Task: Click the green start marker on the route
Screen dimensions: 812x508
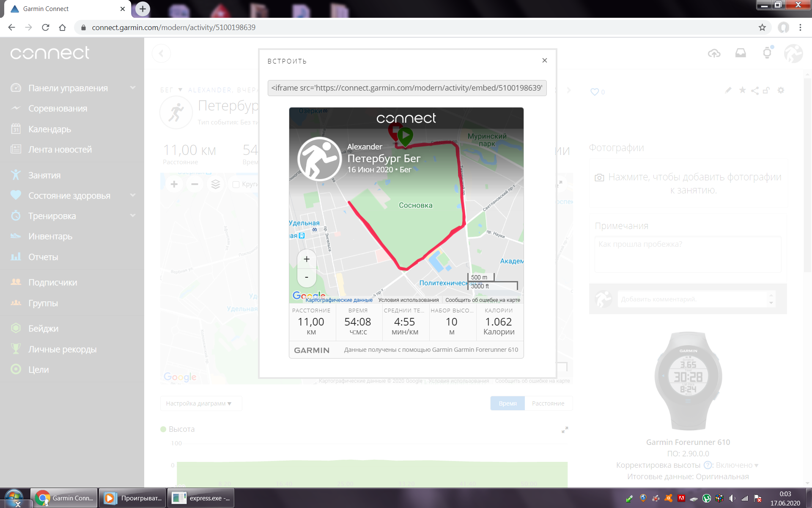Action: click(405, 137)
